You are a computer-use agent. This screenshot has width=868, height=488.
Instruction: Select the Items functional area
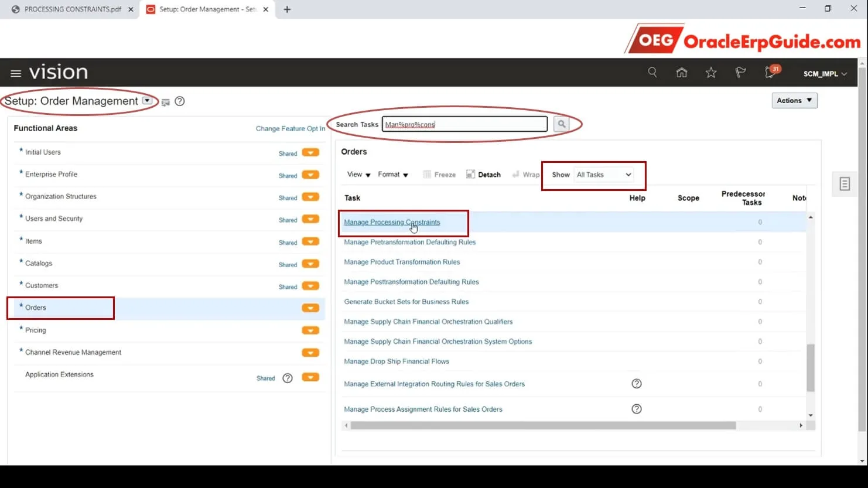pyautogui.click(x=33, y=241)
